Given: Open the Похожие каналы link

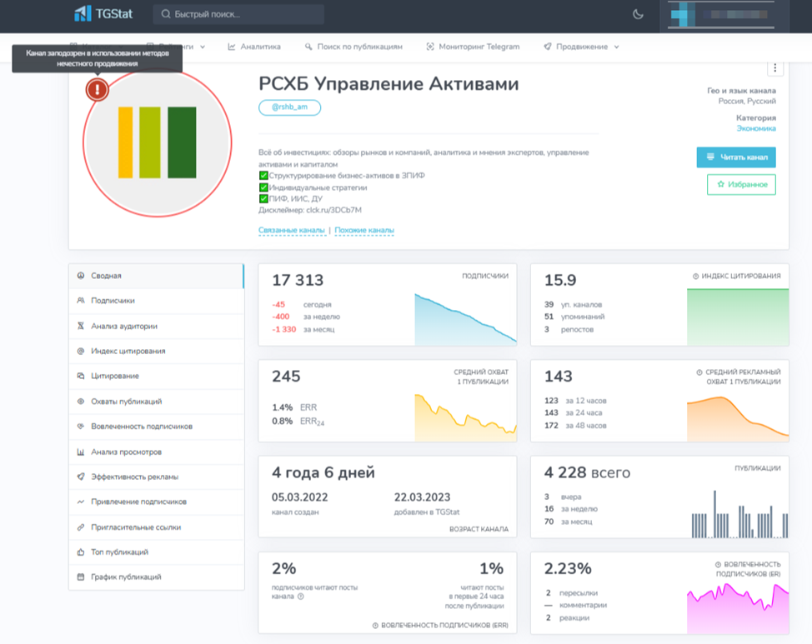Looking at the screenshot, I should click(364, 230).
